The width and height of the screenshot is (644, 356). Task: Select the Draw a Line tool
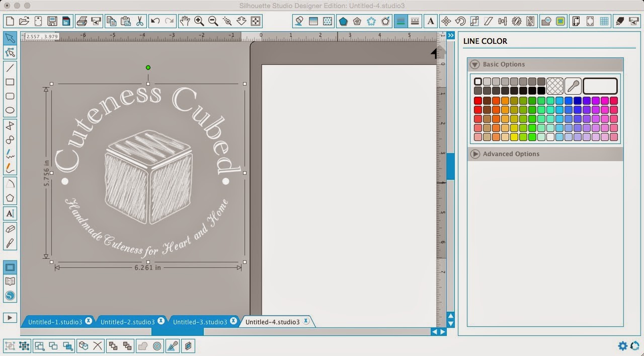pyautogui.click(x=10, y=68)
